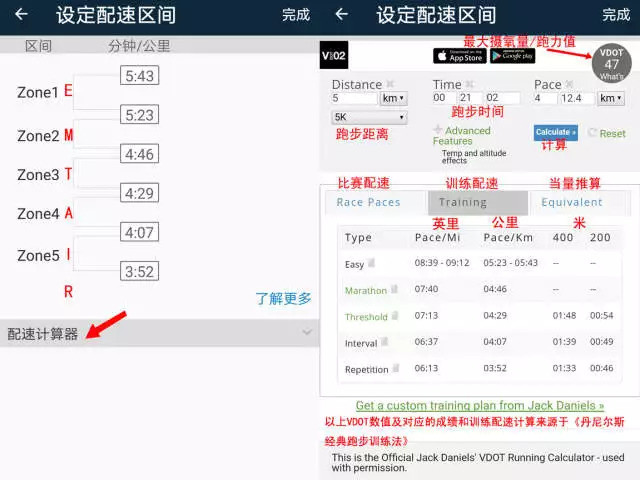
Task: Select the Zone1 label
Action: coord(38,93)
